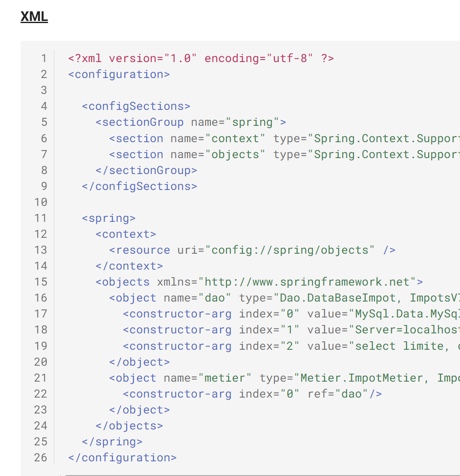Click the "context" section name value
Viewport: 460px width, 476px height.
coord(235,138)
